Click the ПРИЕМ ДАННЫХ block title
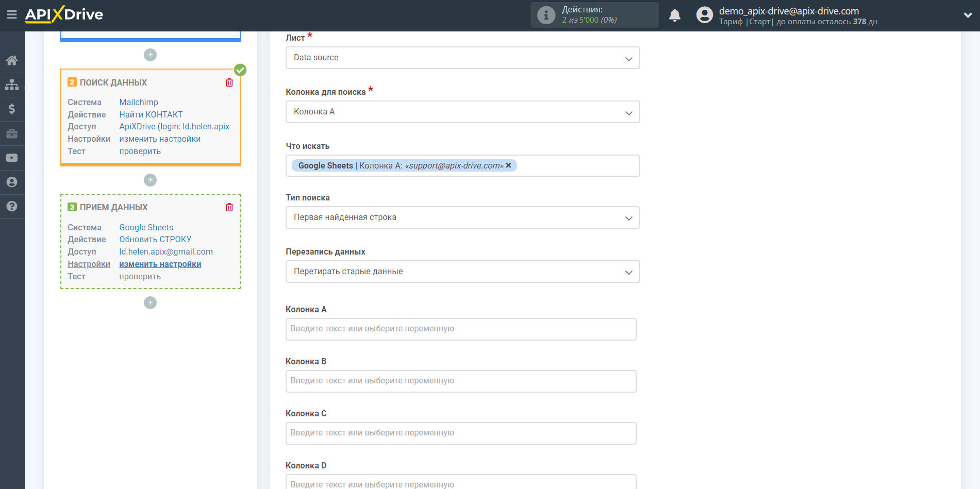Viewport: 980px width, 489px height. [113, 207]
